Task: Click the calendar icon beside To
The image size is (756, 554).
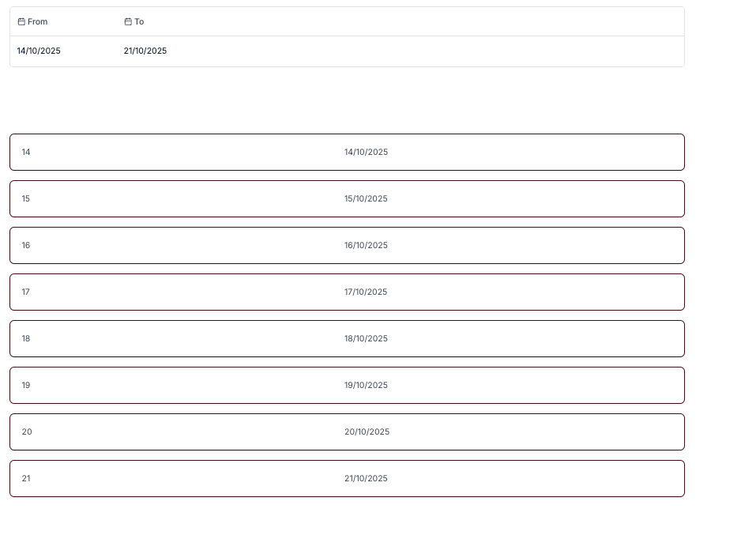Action: pyautogui.click(x=128, y=22)
